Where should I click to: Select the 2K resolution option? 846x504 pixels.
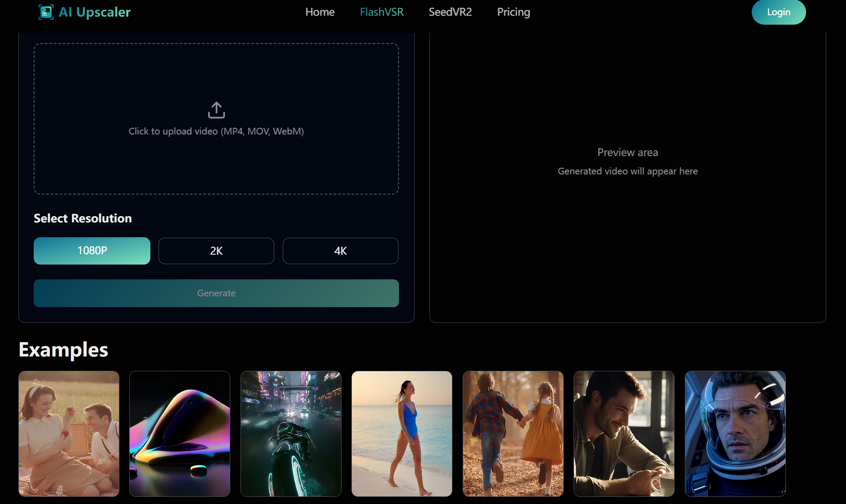(216, 251)
